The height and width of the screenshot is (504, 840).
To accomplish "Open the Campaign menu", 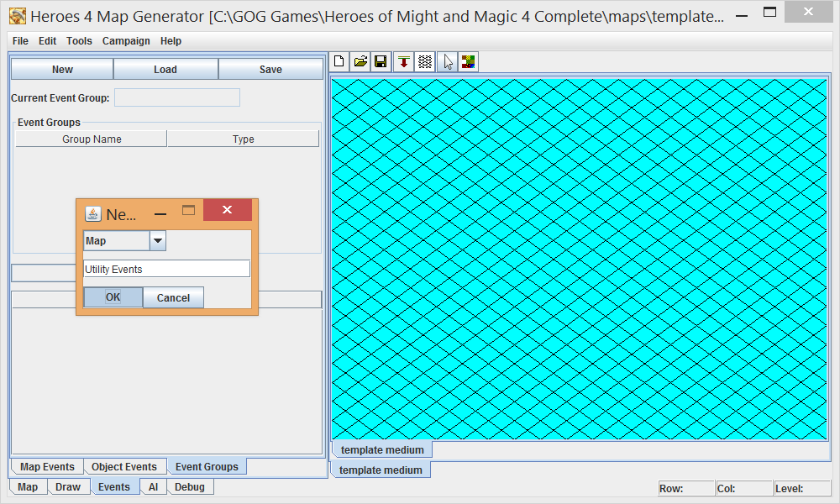I will 126,40.
